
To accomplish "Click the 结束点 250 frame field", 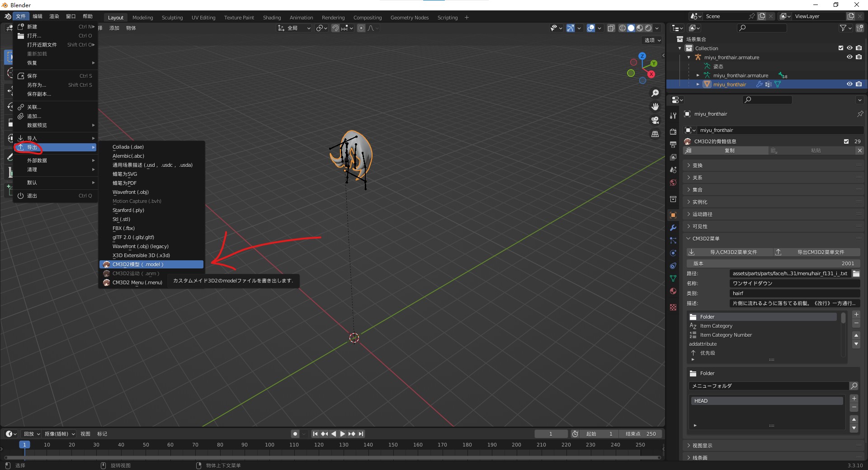I will [641, 434].
